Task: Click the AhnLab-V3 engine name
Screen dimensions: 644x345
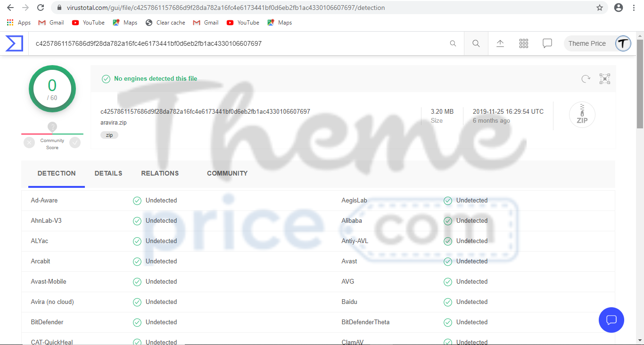Action: pos(46,221)
